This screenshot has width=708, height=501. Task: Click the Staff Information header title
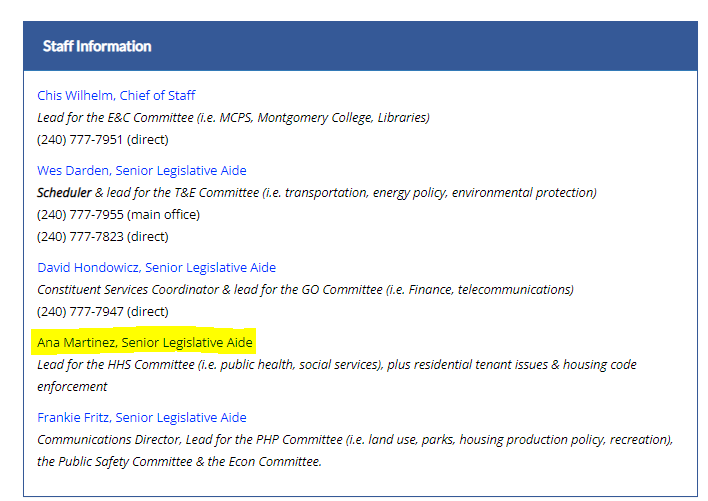pyautogui.click(x=97, y=47)
